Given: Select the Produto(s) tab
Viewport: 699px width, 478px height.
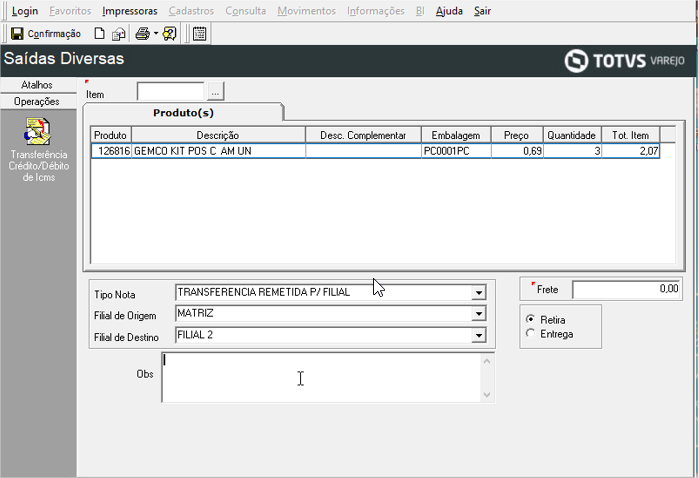Looking at the screenshot, I should pos(183,113).
